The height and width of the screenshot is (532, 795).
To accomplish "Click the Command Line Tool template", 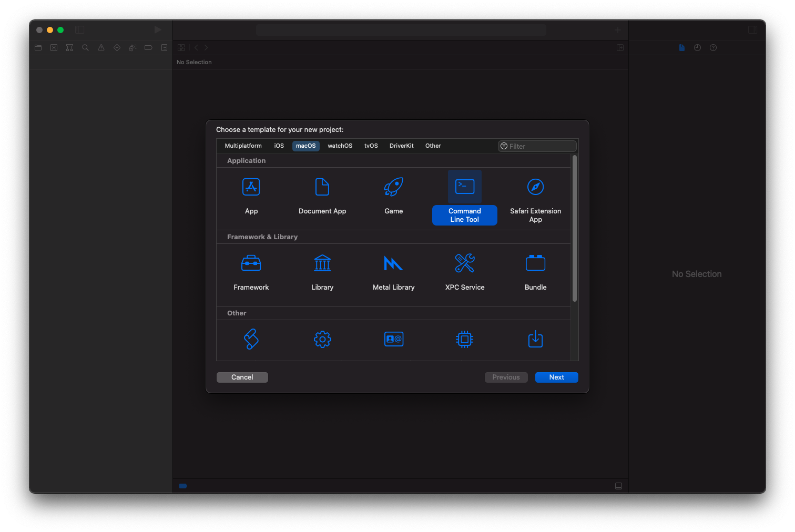I will (x=464, y=187).
